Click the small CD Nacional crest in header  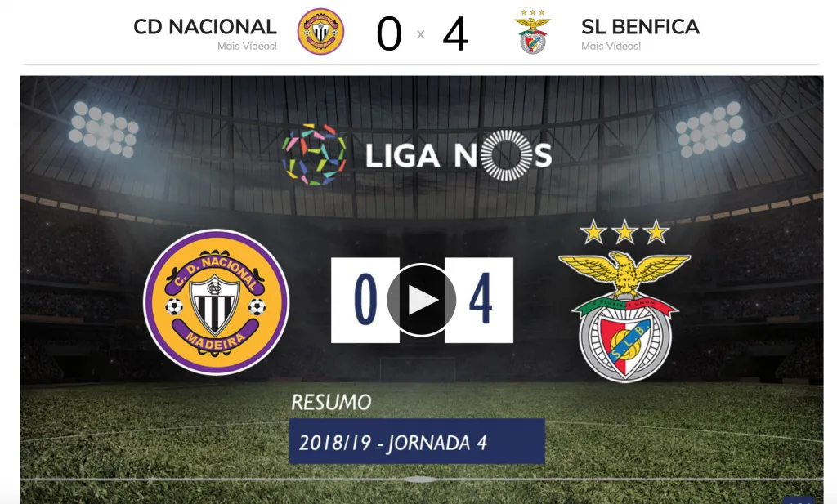click(x=320, y=32)
